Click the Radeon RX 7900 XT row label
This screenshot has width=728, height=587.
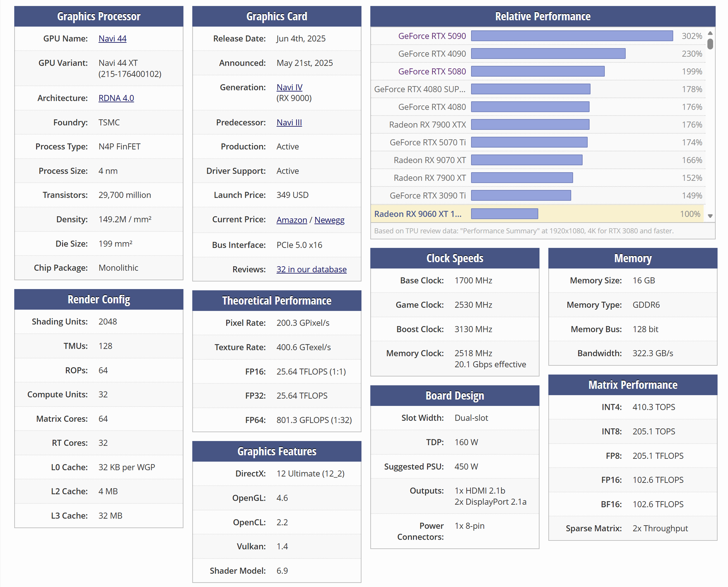(430, 178)
